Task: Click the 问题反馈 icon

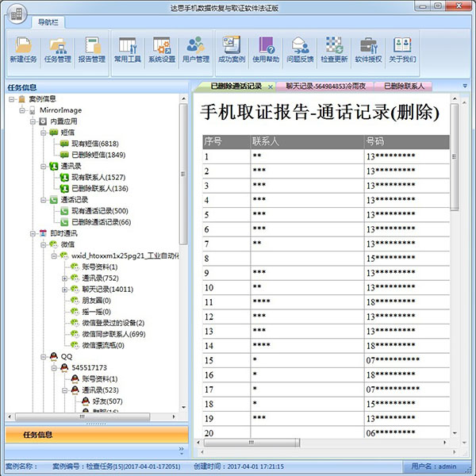Action: [x=301, y=48]
